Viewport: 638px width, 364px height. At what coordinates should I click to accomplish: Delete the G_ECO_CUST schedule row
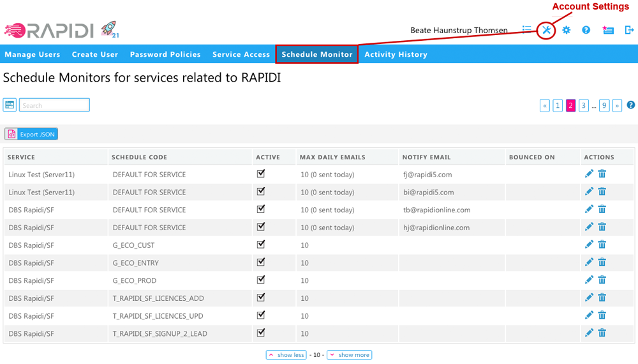click(602, 245)
